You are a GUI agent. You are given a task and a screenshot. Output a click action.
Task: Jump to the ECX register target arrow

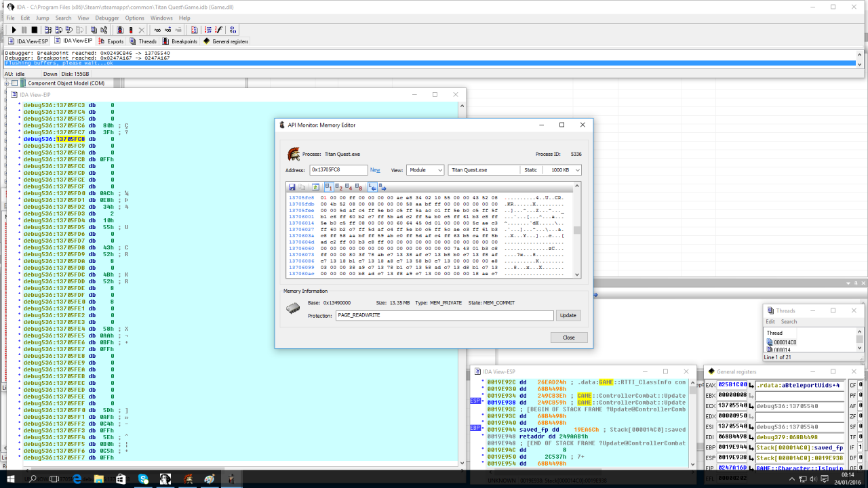click(x=751, y=406)
